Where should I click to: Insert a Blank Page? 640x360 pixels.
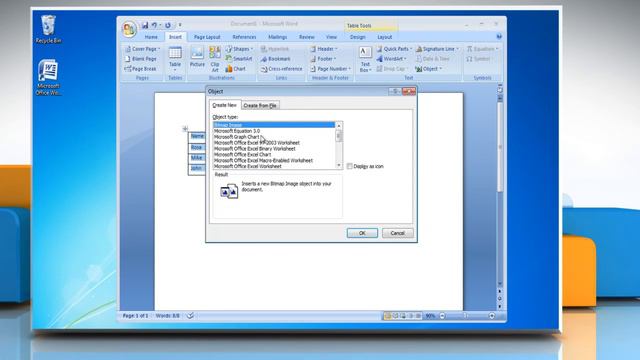tap(140, 59)
